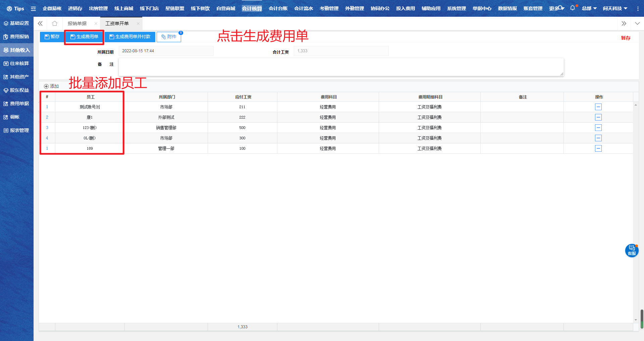This screenshot has height=341, width=644.
Task: Click the minus icon for 管理一部 row
Action: click(x=598, y=148)
